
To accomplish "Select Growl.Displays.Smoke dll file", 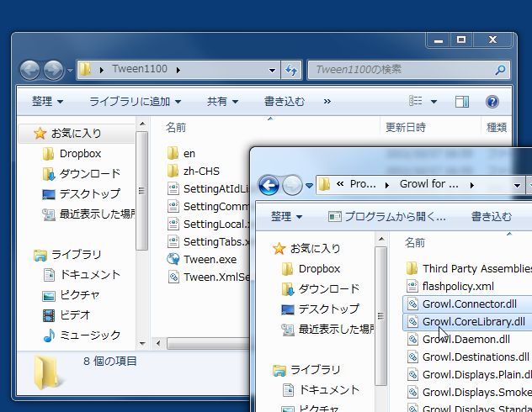I will click(x=469, y=392).
